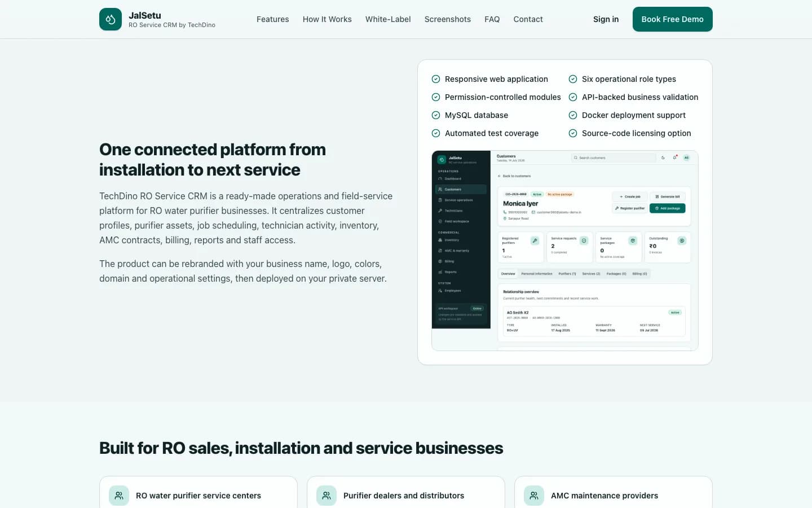Screen dimensions: 812x508
Task: Click the check icon beside Docker deployment support
Action: tap(573, 115)
